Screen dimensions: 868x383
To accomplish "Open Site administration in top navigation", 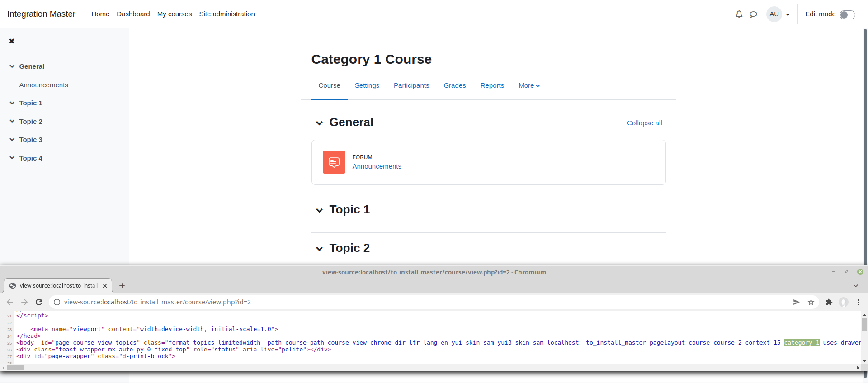I will tap(227, 14).
